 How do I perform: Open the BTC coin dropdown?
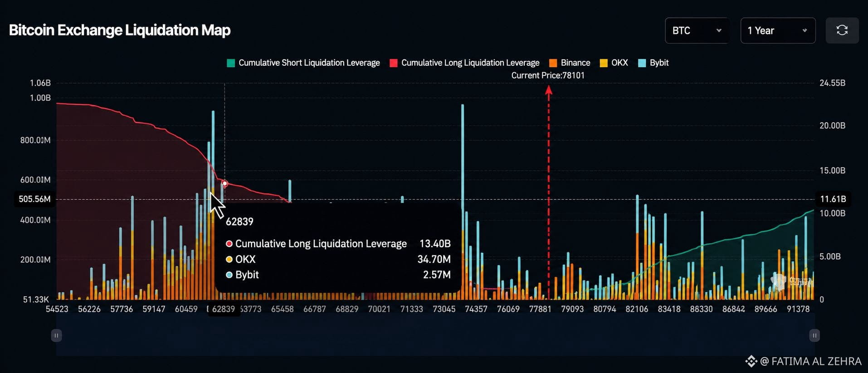pos(697,30)
